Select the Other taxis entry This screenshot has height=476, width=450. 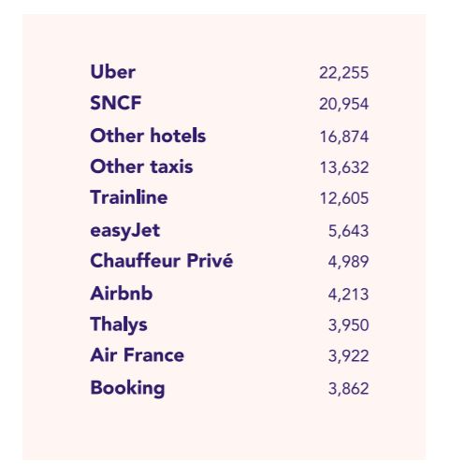pyautogui.click(x=141, y=166)
